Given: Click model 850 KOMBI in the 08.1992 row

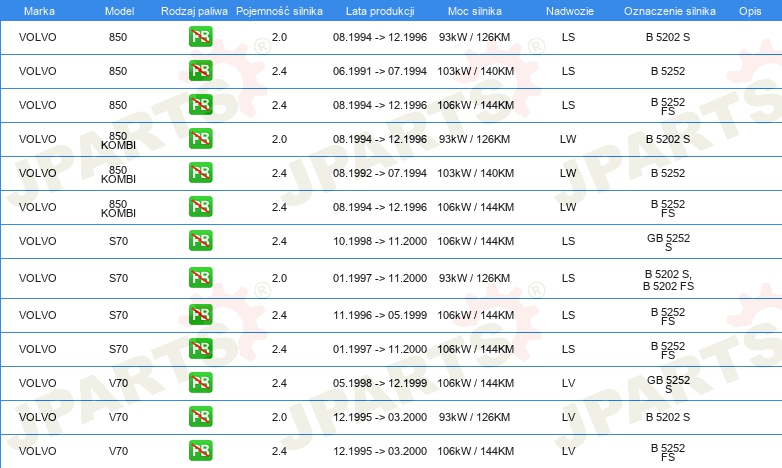Looking at the screenshot, I should click(x=118, y=174).
